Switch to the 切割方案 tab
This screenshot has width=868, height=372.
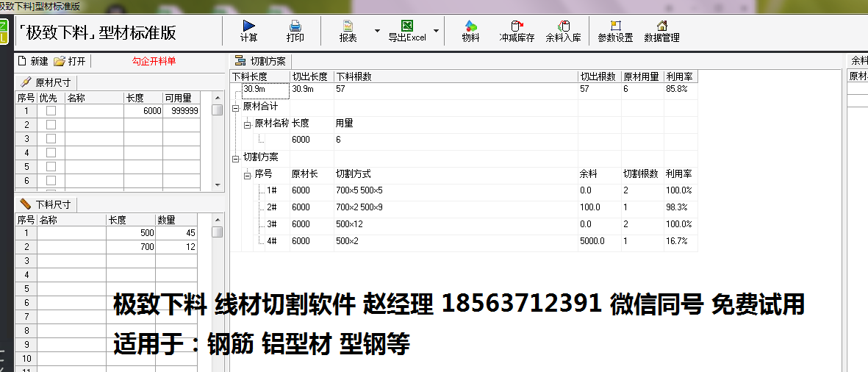262,61
